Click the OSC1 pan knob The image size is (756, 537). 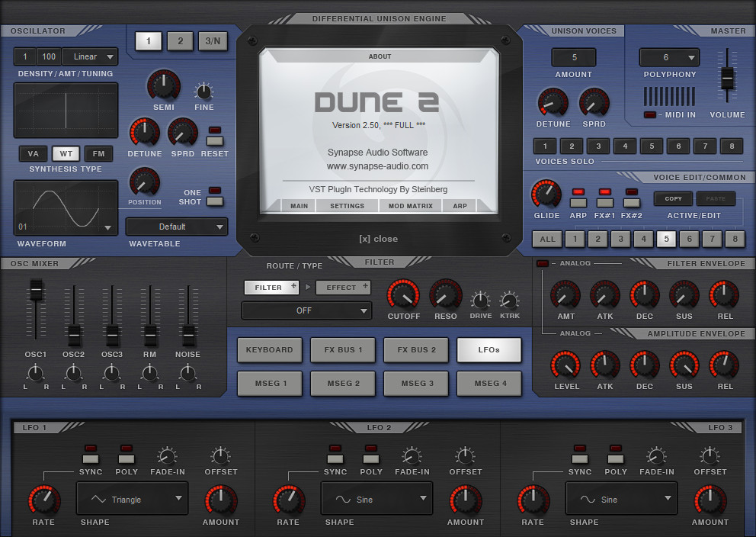(x=35, y=373)
